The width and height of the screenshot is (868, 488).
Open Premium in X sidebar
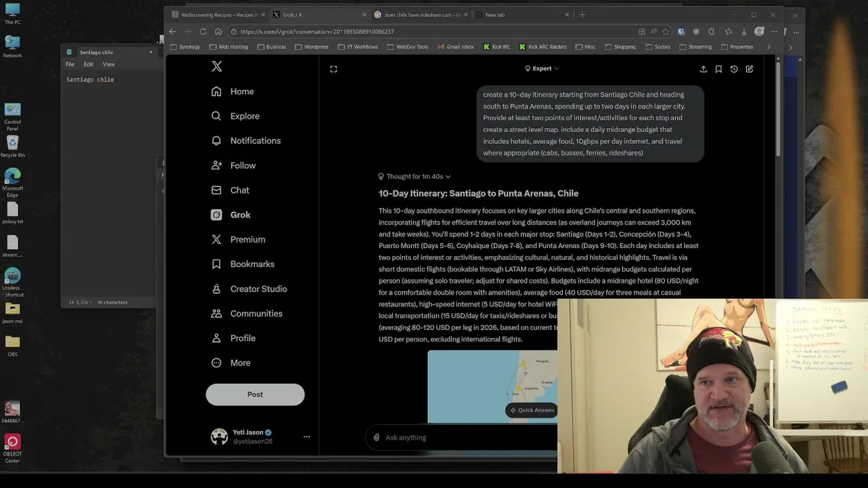[238, 239]
